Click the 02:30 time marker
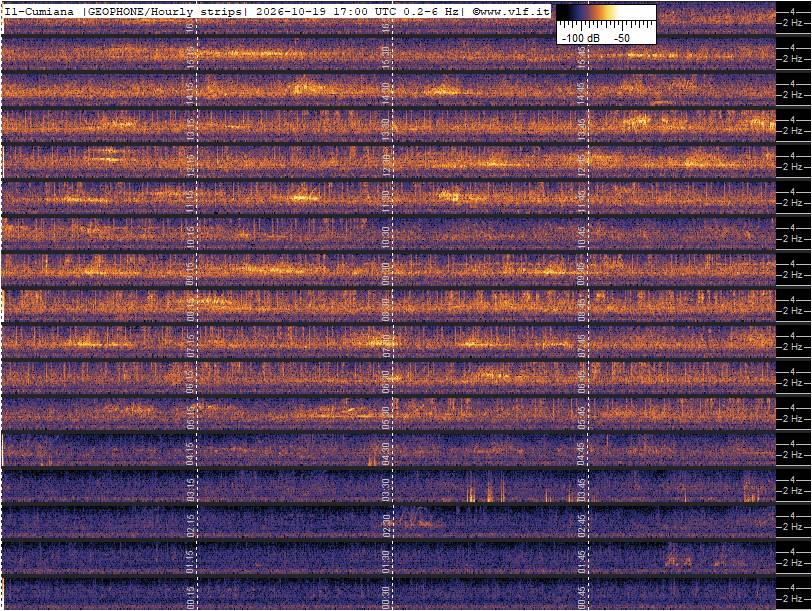Screen dimensions: 812x611 [386, 526]
